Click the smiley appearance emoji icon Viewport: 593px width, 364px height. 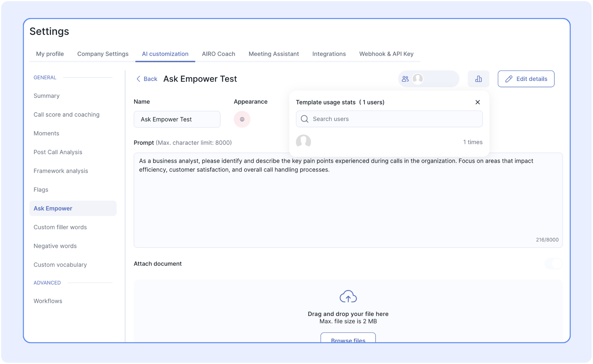click(x=242, y=119)
